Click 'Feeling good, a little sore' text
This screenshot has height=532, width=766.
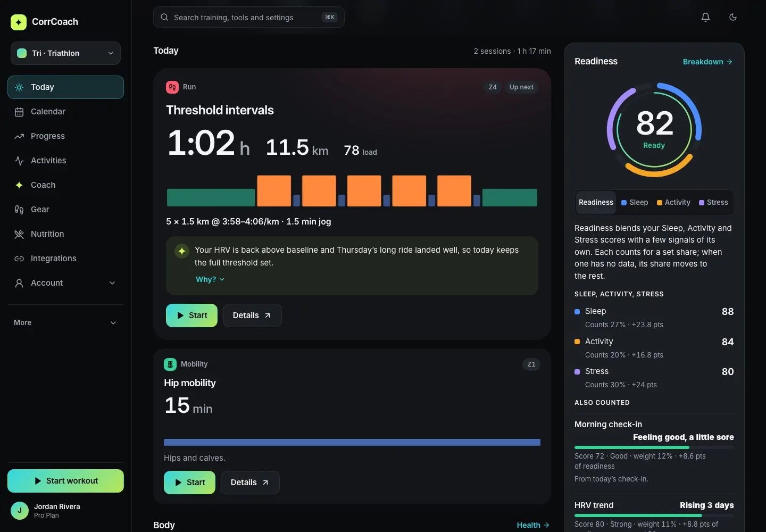[684, 437]
